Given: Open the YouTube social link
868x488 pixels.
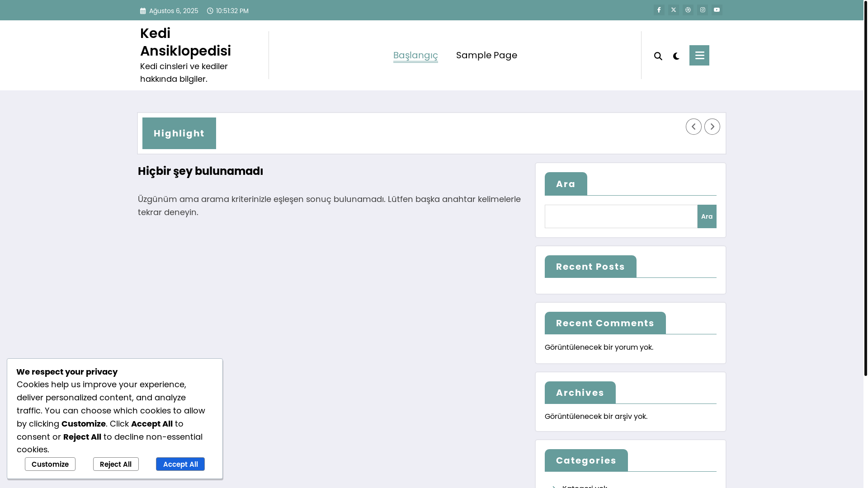Looking at the screenshot, I should tap(717, 10).
